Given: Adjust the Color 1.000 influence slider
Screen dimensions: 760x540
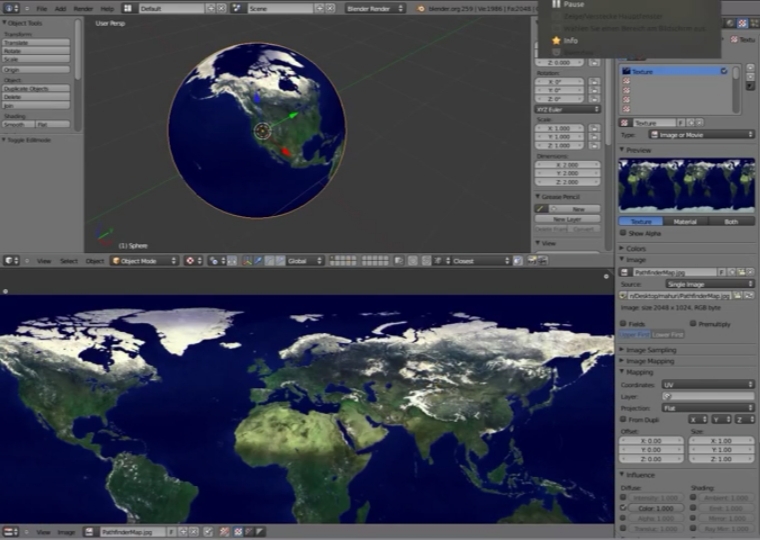Looking at the screenshot, I should 656,508.
